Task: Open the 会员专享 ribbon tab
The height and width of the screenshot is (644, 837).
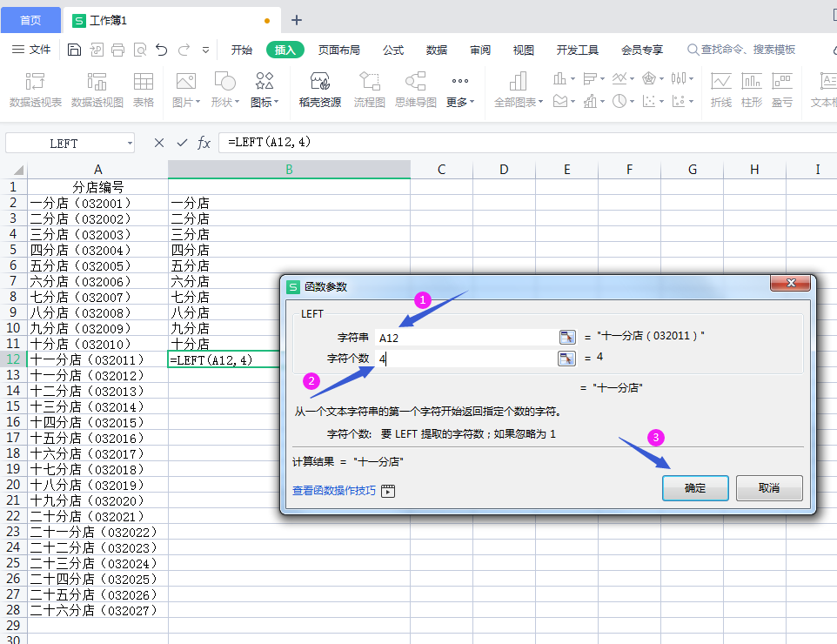Action: [x=641, y=50]
